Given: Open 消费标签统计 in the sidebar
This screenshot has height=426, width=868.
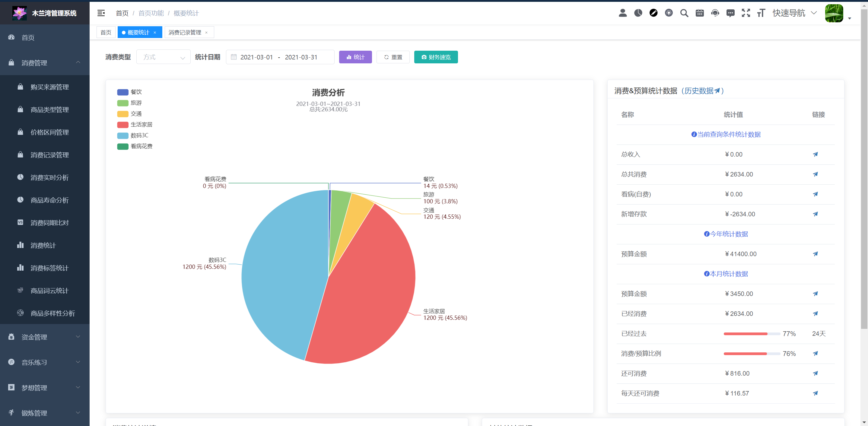Looking at the screenshot, I should tap(45, 268).
